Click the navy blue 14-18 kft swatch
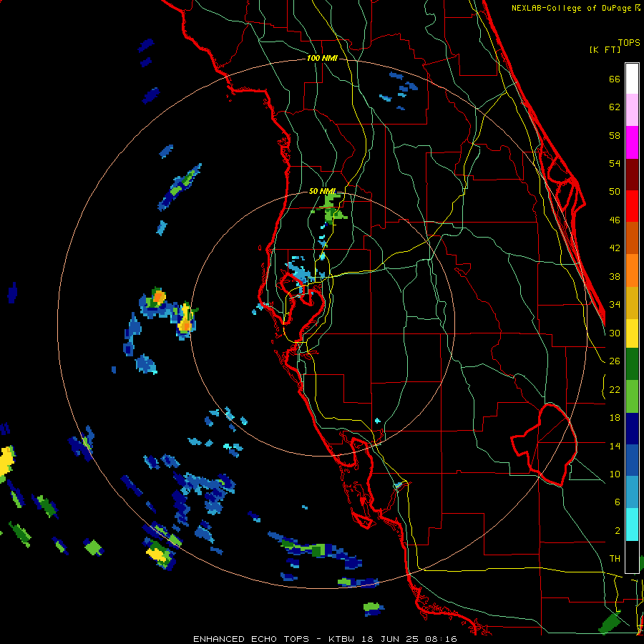 632,429
